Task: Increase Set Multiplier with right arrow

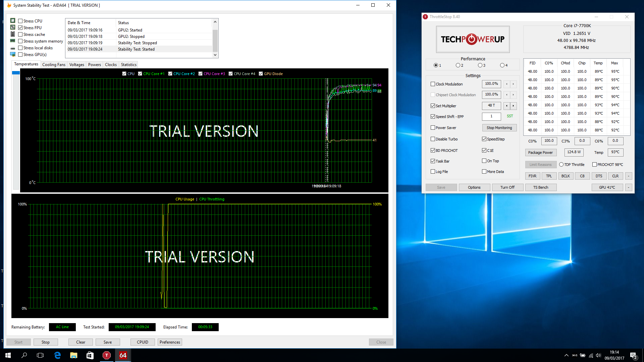Action: click(x=513, y=106)
